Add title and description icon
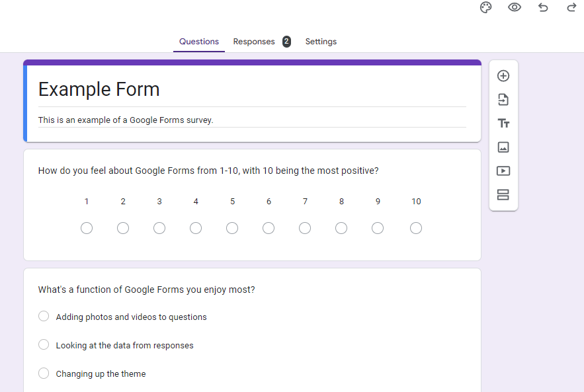 point(503,124)
